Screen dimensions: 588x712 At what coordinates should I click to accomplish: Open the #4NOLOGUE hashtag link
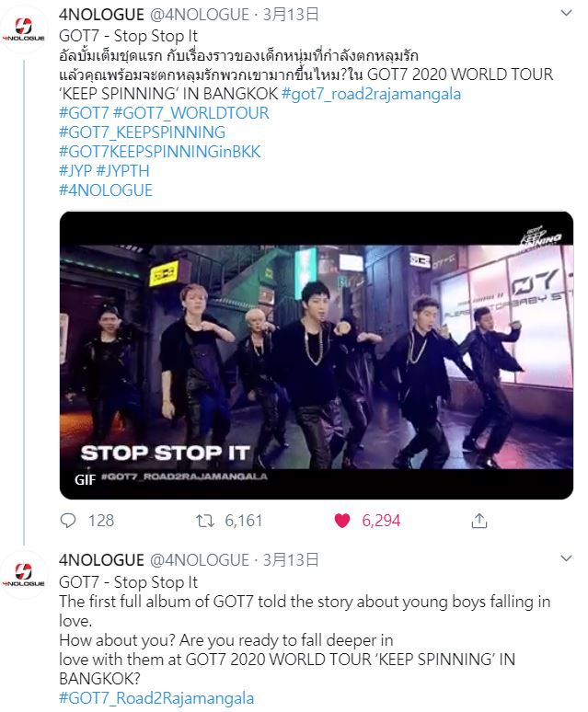click(106, 189)
